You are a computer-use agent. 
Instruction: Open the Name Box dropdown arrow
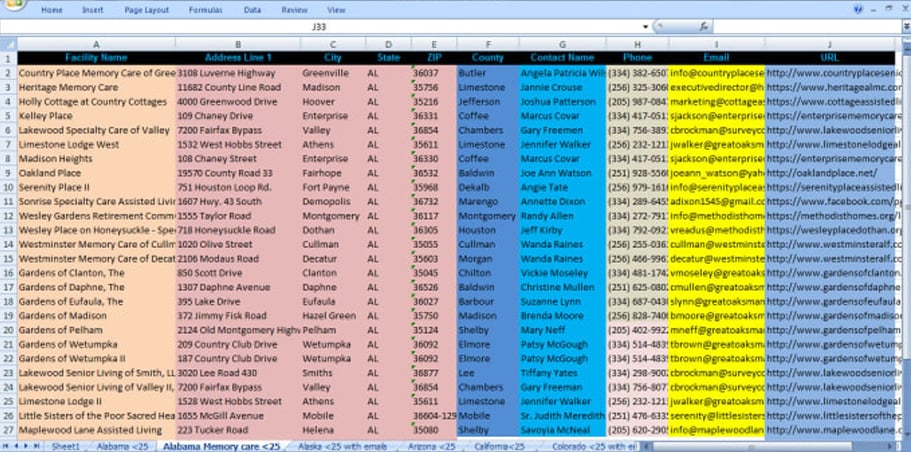click(645, 27)
